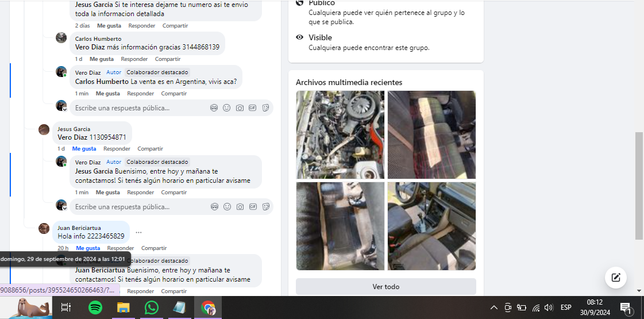Click the new message compose icon

tap(615, 278)
